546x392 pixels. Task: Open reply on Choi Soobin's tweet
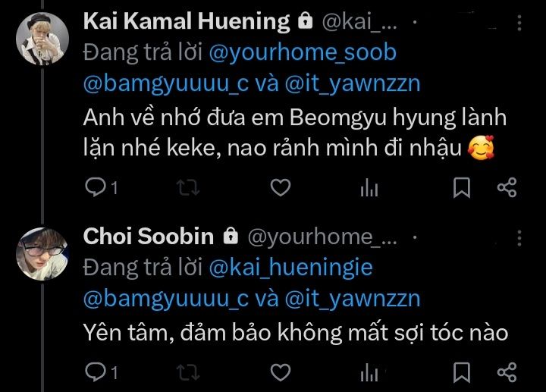[95, 372]
